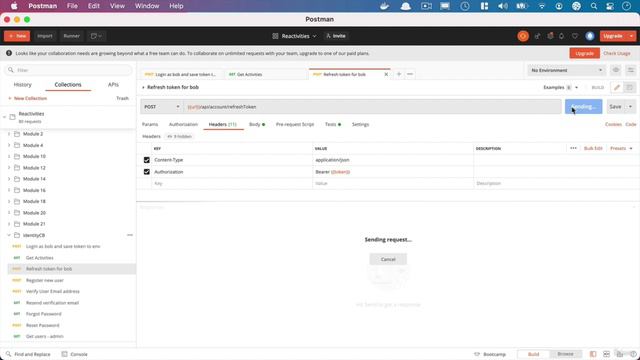640x360 pixels.
Task: Collapse the IdentityCB folder
Action: 9,235
